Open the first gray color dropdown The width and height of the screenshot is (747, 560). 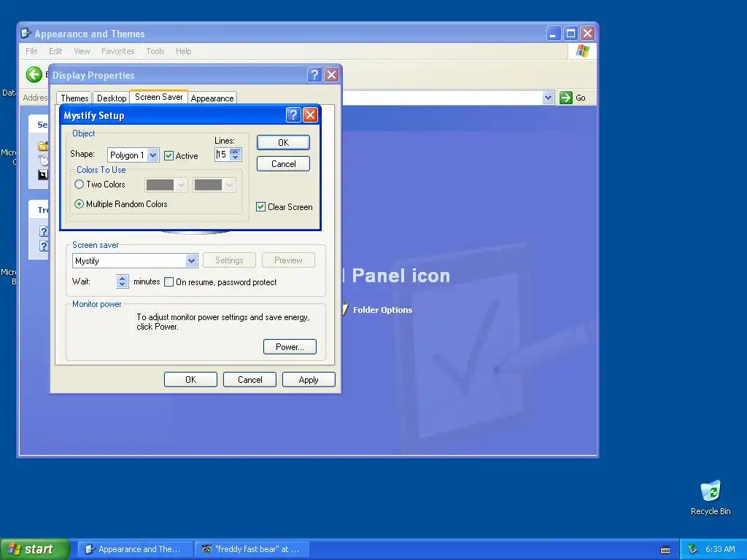[181, 184]
